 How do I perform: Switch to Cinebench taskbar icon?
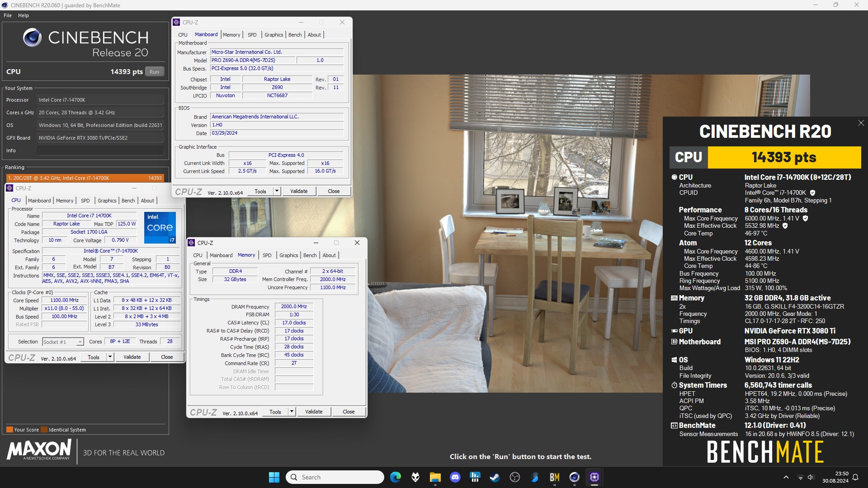575,477
